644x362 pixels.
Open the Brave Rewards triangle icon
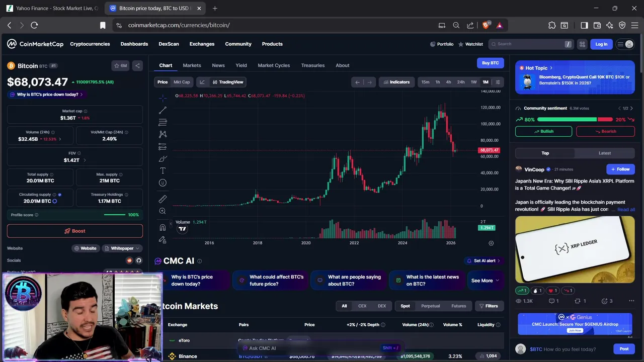(x=499, y=25)
